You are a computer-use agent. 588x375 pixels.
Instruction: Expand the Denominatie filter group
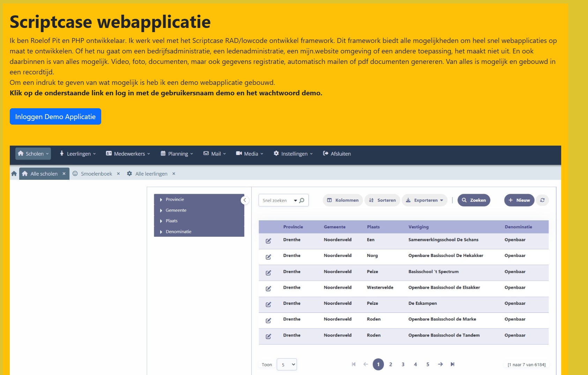coord(161,231)
